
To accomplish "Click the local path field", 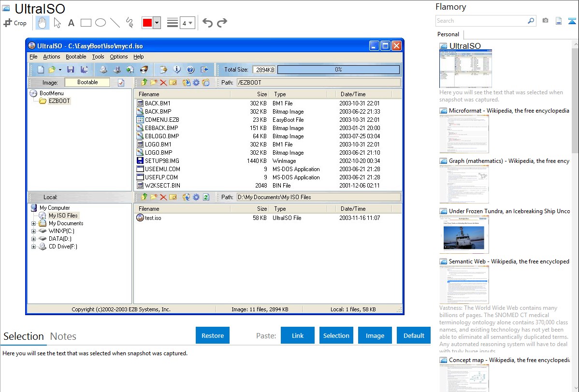I will pyautogui.click(x=318, y=197).
